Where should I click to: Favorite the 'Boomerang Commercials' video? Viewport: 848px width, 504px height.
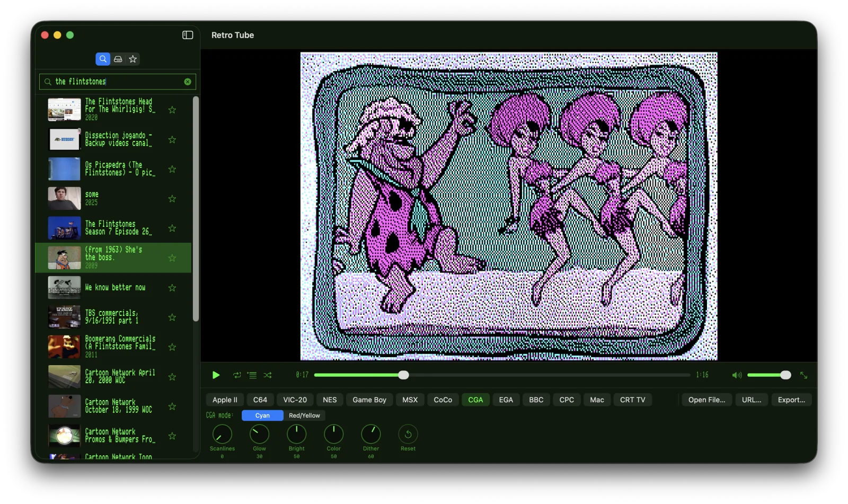click(x=172, y=347)
